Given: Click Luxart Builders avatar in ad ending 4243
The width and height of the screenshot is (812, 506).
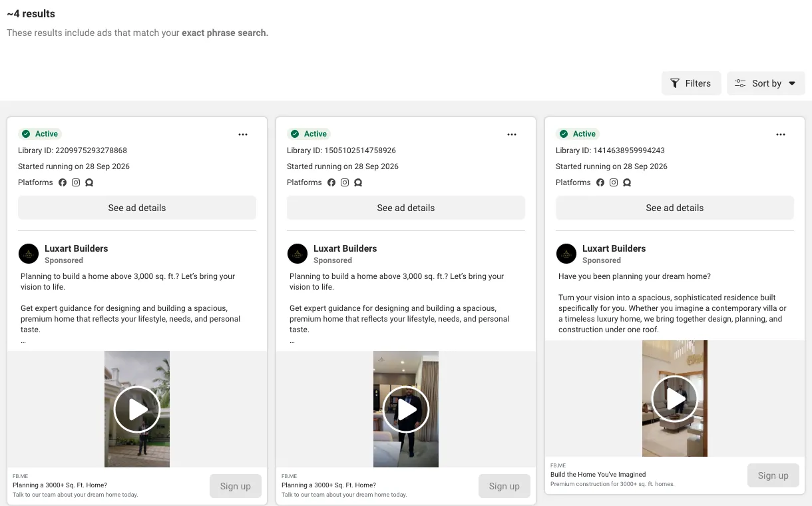Looking at the screenshot, I should point(566,254).
